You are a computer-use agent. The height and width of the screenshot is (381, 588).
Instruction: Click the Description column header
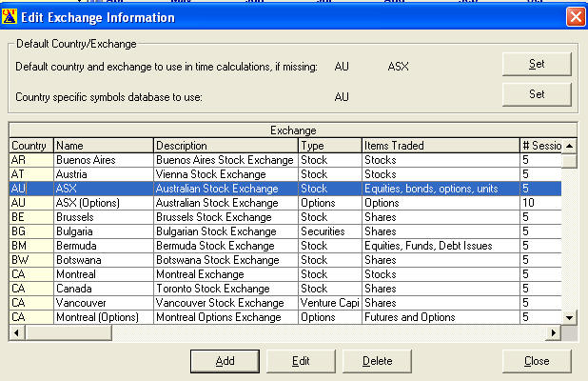tap(225, 146)
